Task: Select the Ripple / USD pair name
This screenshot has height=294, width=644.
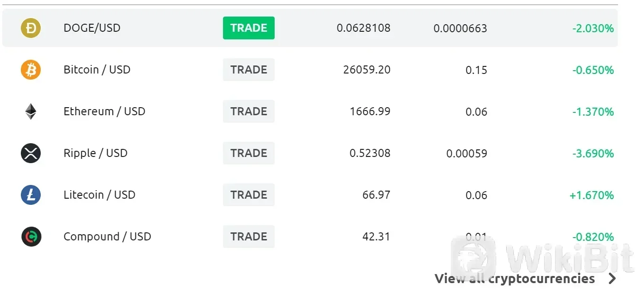Action: coord(95,153)
